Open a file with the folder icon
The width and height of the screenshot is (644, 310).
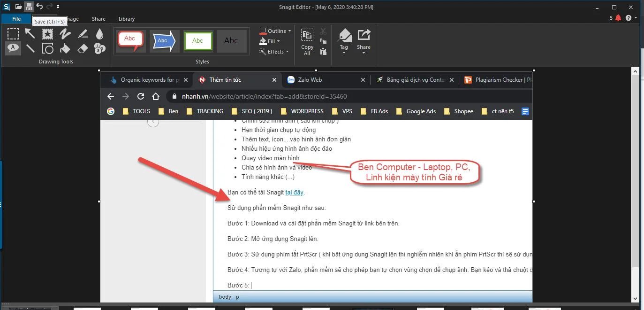coord(18,7)
